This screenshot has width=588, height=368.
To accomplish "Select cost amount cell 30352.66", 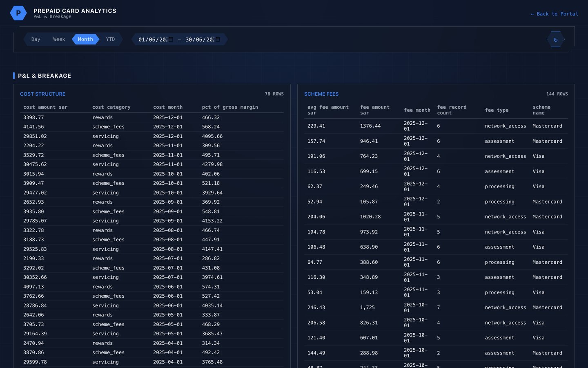I will 35,277.
